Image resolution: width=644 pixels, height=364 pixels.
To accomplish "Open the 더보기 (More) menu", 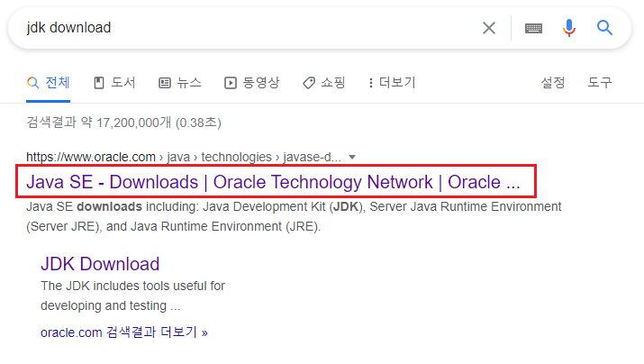I will (x=392, y=83).
